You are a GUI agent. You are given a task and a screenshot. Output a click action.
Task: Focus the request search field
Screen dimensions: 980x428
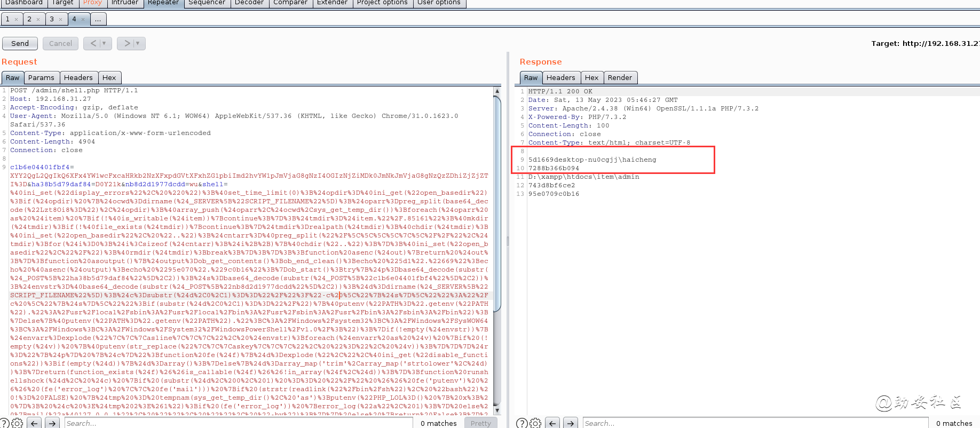[239, 423]
